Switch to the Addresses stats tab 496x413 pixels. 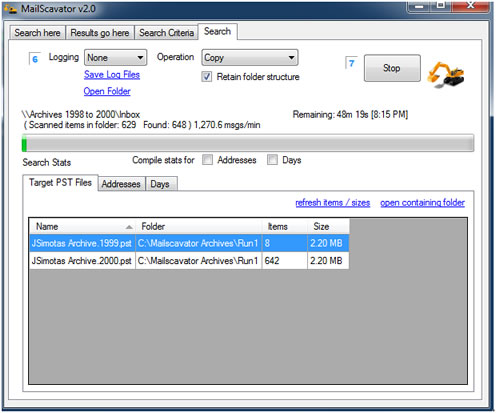pos(121,184)
